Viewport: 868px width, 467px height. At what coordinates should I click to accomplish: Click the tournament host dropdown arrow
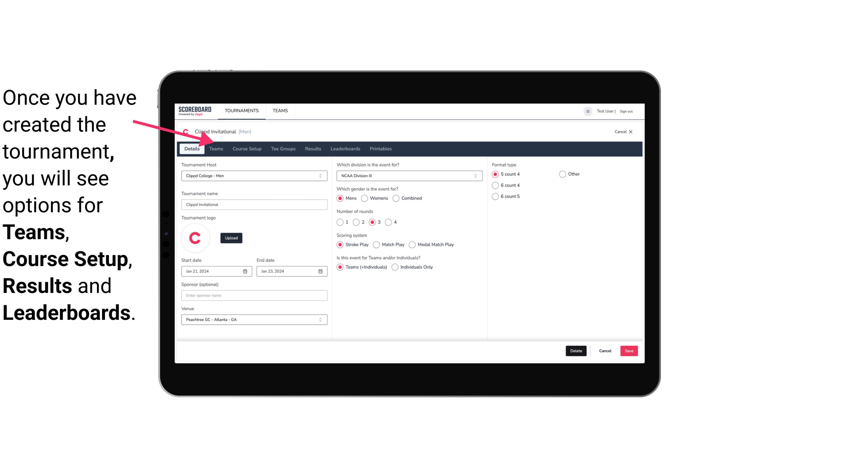(x=321, y=176)
